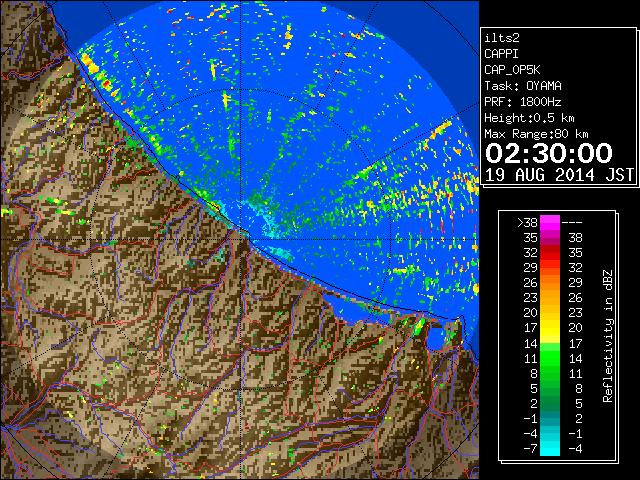The image size is (640, 480).
Task: Pick the cyan -7 to -4 dBZ band
Action: (550, 448)
